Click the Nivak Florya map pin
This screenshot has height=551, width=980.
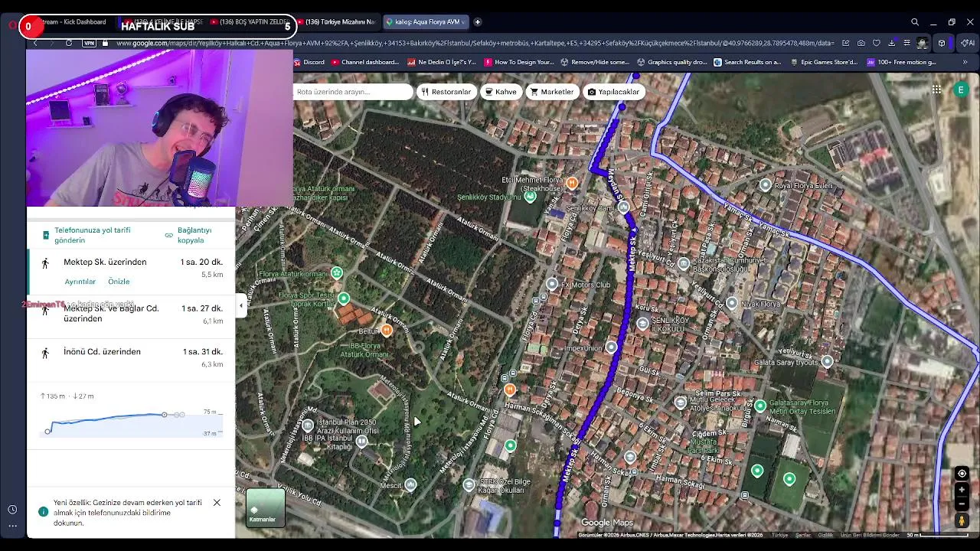[732, 303]
